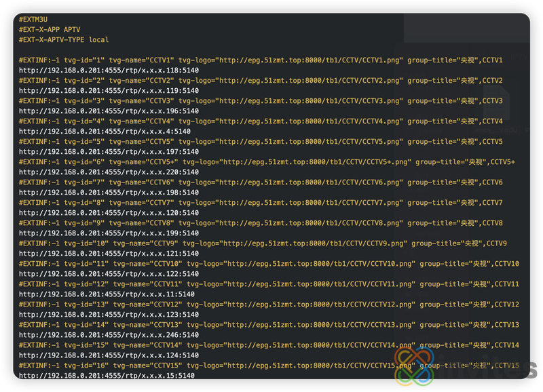The height and width of the screenshot is (392, 543).
Task: Click the #EXT-X-APP APTV line
Action: 50,29
